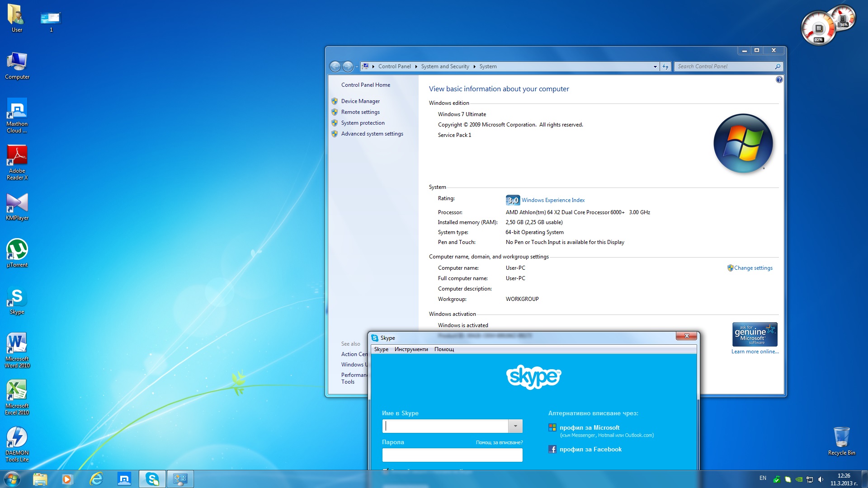Focus the Search Control Panel field
Image resolution: width=868 pixels, height=488 pixels.
(725, 66)
